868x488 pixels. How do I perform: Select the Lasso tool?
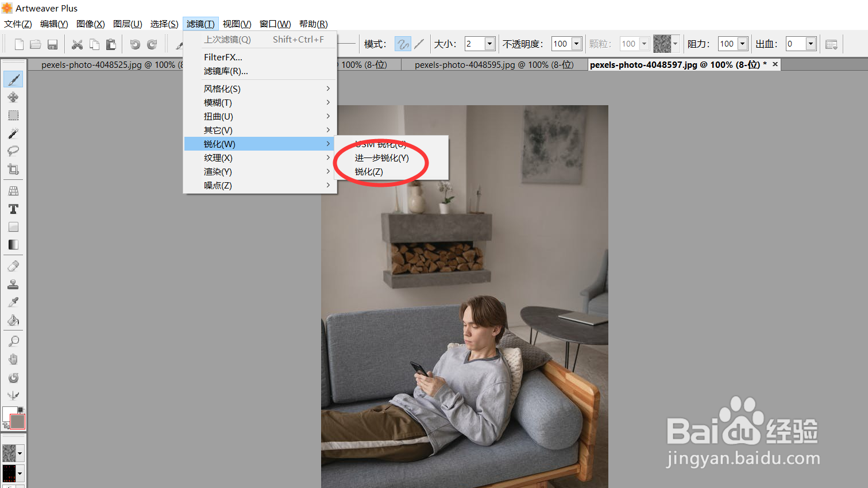(x=13, y=151)
